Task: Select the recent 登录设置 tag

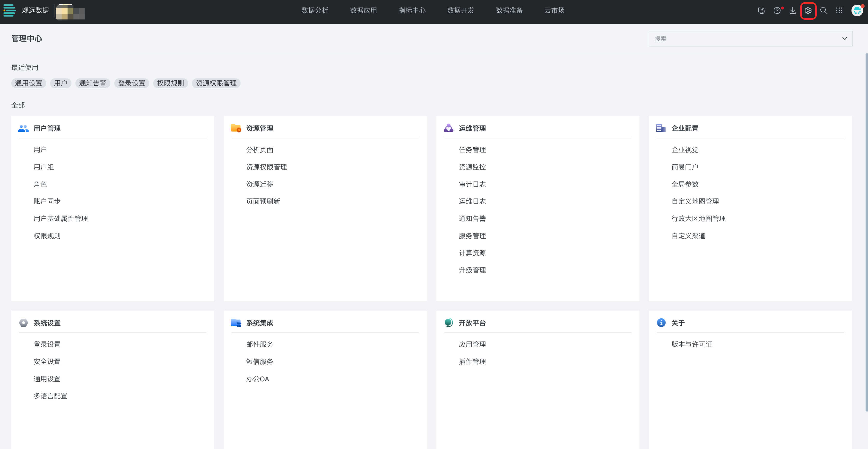Action: click(131, 83)
